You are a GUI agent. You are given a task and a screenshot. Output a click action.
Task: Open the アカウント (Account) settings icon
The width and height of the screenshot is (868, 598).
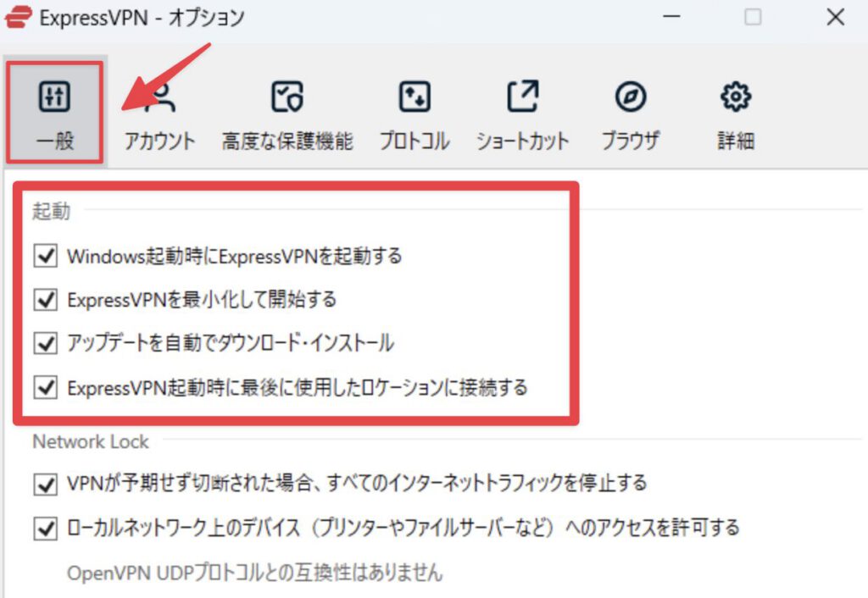pyautogui.click(x=159, y=96)
